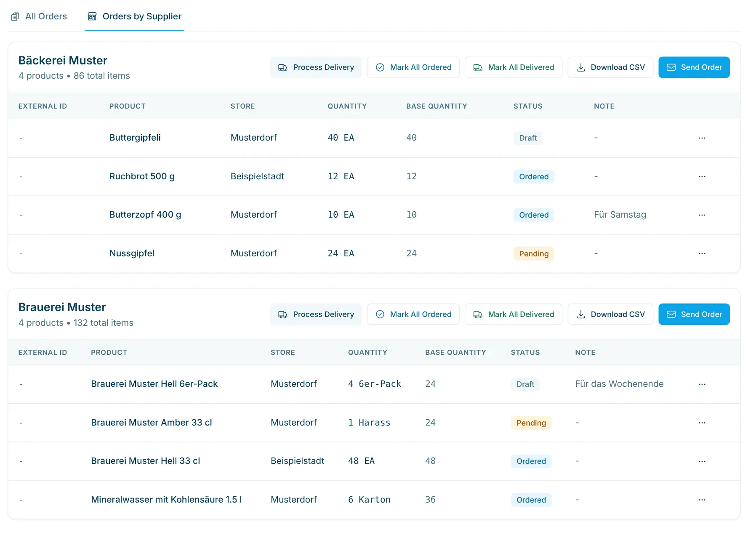Click the quantity '48 EA'
The height and width of the screenshot is (535, 756).
coord(361,461)
